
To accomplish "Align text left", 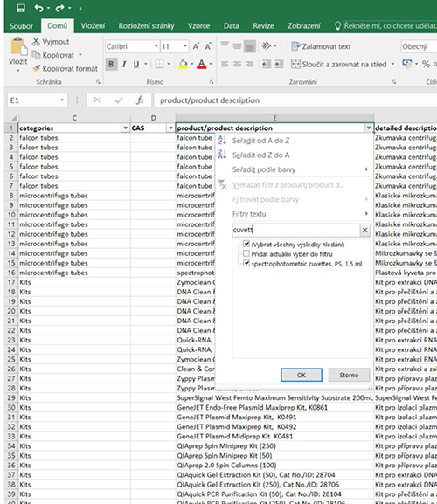I will pos(225,64).
